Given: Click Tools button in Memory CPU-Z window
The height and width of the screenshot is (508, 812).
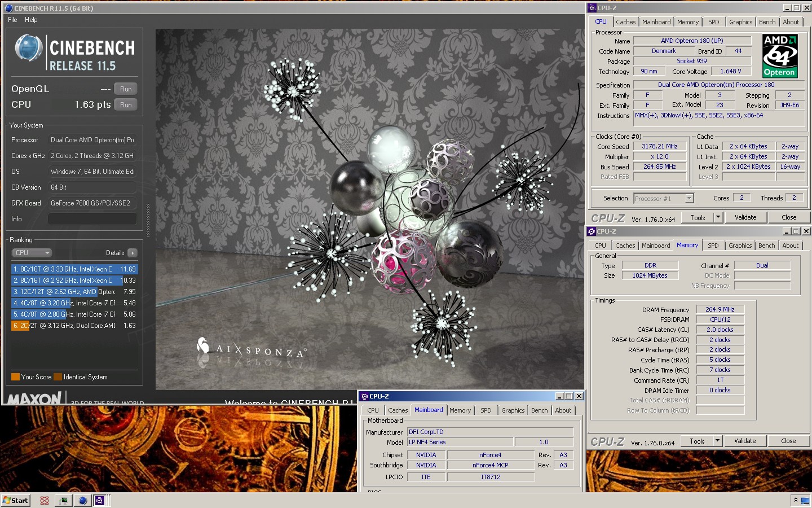Looking at the screenshot, I should coord(697,441).
